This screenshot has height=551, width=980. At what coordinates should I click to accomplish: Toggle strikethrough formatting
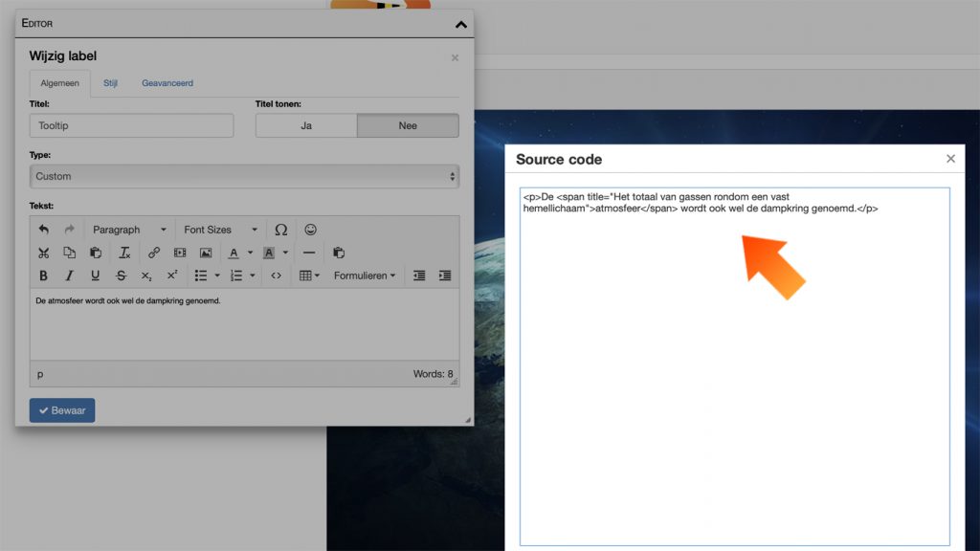tap(122, 275)
